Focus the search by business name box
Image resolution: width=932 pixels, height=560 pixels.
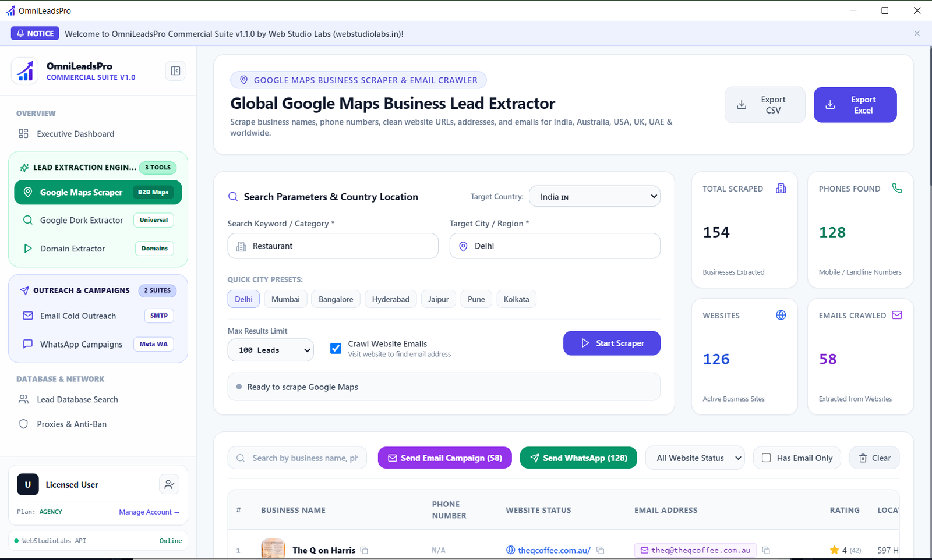click(x=298, y=458)
